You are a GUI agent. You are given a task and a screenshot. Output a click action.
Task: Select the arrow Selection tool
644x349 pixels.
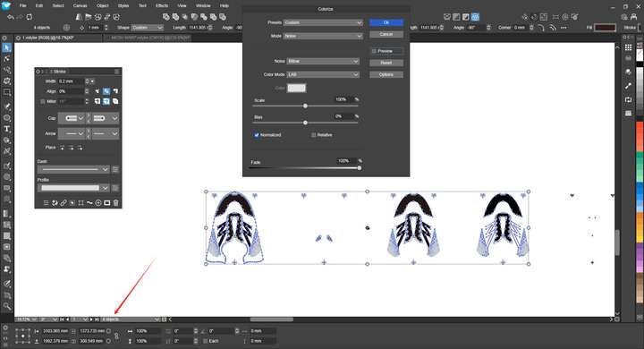(7, 48)
